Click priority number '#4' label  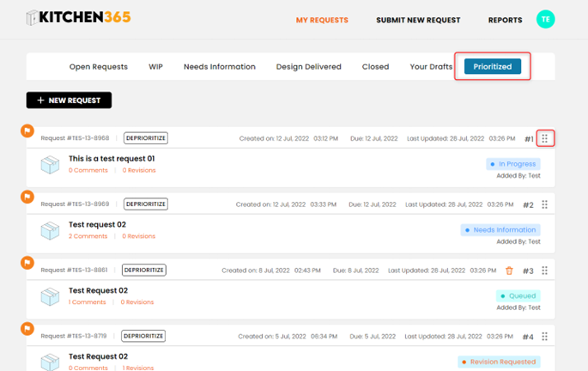[528, 338]
